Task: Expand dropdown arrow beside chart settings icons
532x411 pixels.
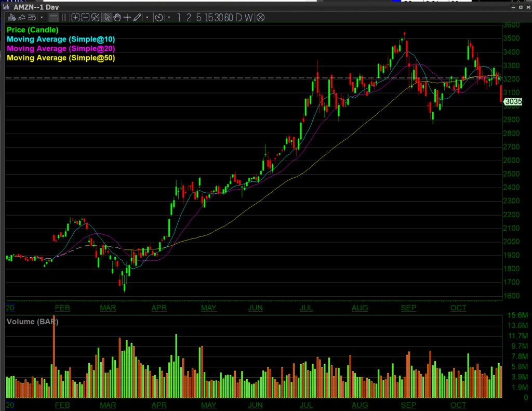Action: tap(42, 18)
